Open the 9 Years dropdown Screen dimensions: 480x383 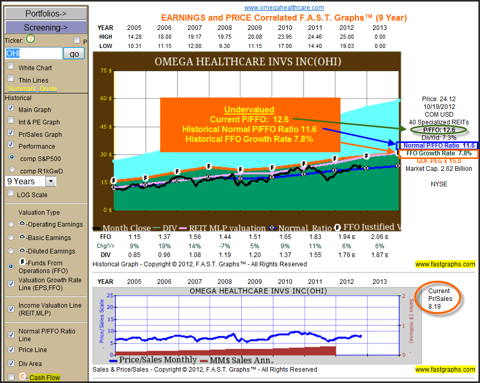51,181
